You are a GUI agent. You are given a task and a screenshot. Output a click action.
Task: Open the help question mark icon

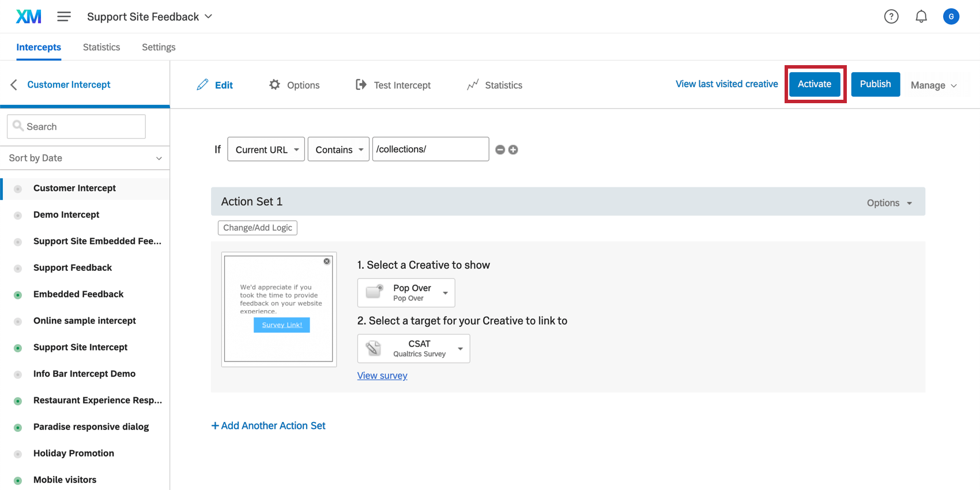coord(891,17)
